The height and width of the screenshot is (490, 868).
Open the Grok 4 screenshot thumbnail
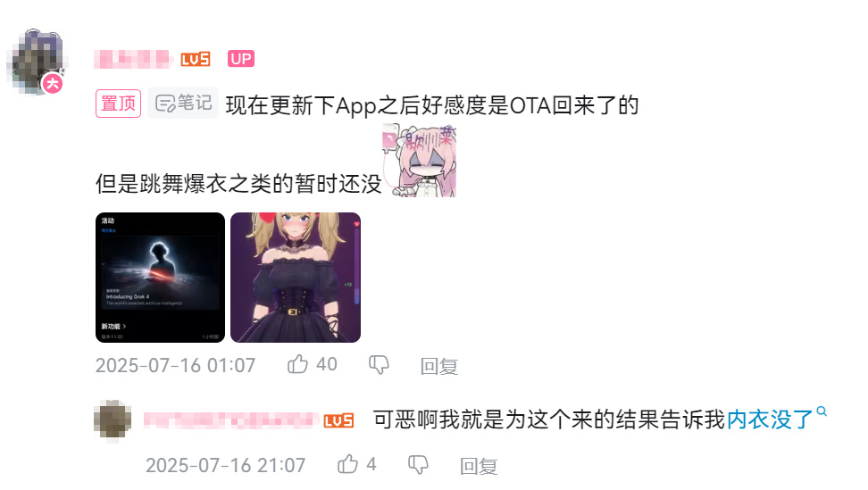(x=161, y=278)
